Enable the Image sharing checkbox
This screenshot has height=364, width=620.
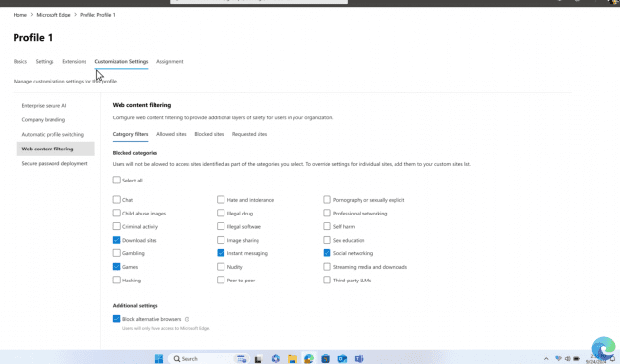(221, 240)
